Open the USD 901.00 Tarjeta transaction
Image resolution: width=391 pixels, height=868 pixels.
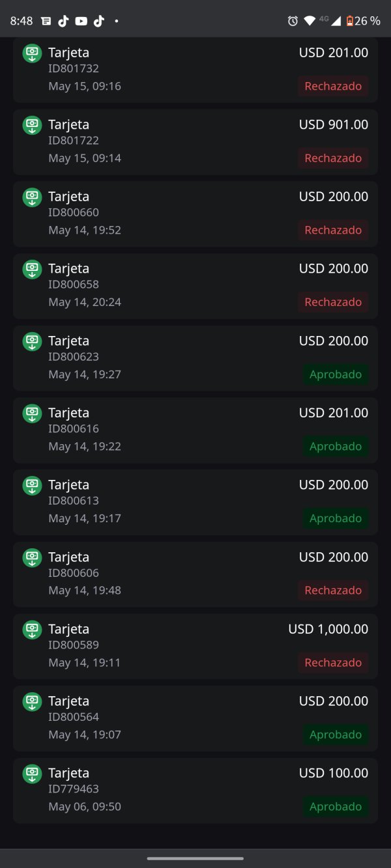tap(195, 141)
